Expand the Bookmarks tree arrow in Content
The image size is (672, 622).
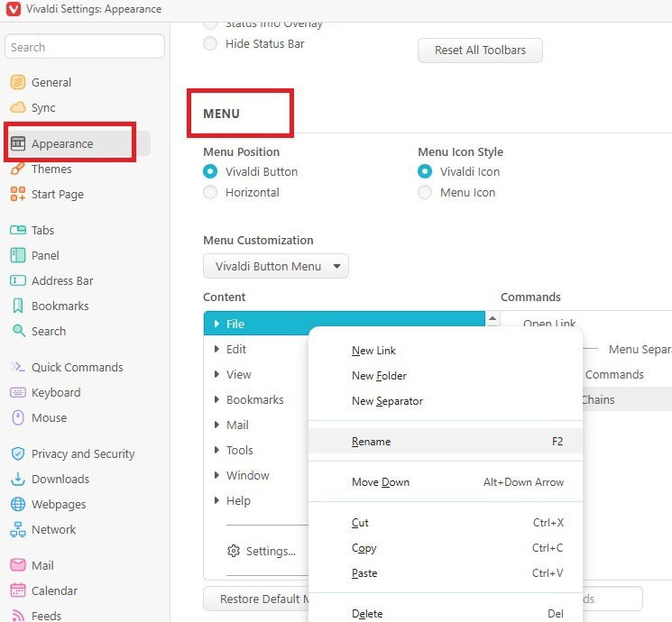(x=217, y=399)
